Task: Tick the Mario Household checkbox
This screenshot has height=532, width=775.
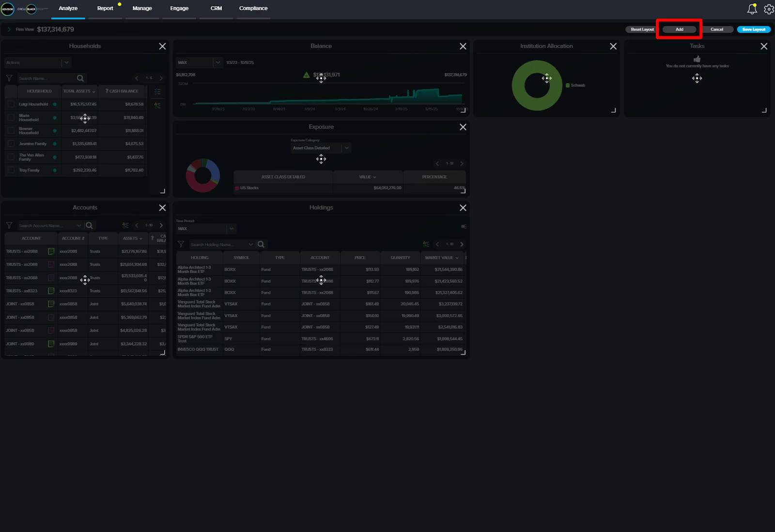Action: click(x=11, y=118)
